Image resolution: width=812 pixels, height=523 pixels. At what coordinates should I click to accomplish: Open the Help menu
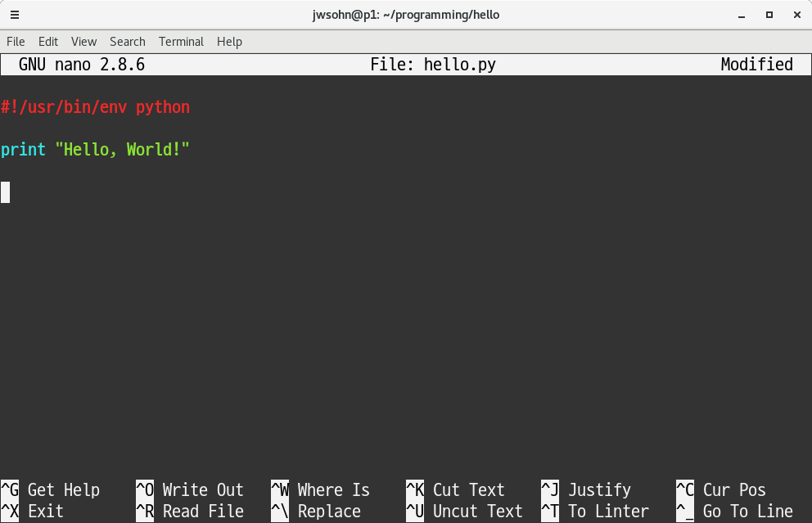coord(229,42)
